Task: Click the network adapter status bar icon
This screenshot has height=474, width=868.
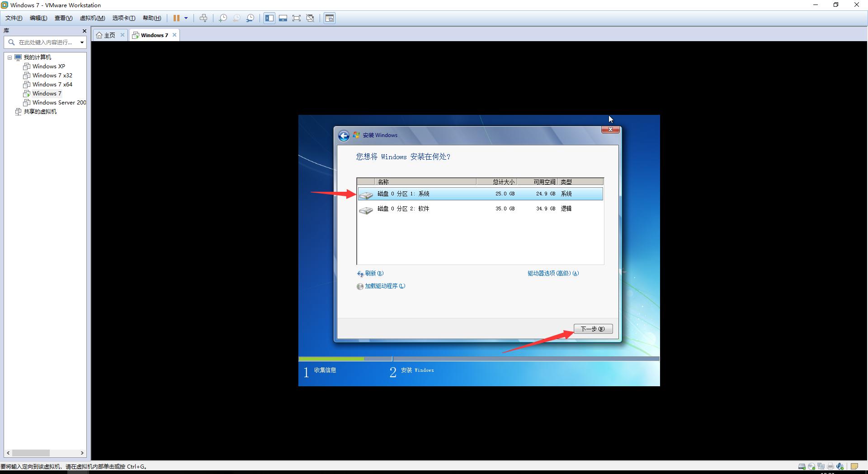Action: point(821,466)
